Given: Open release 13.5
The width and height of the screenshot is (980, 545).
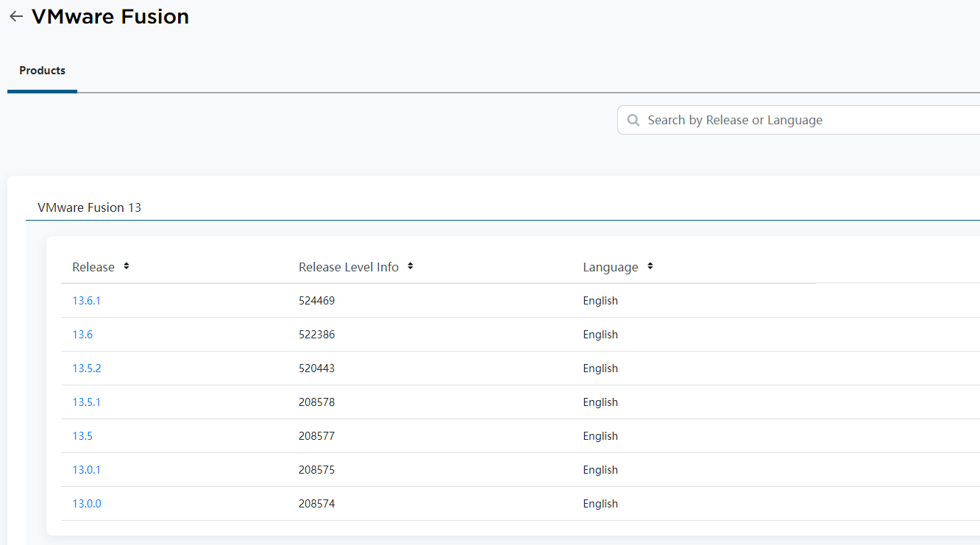Looking at the screenshot, I should [82, 436].
